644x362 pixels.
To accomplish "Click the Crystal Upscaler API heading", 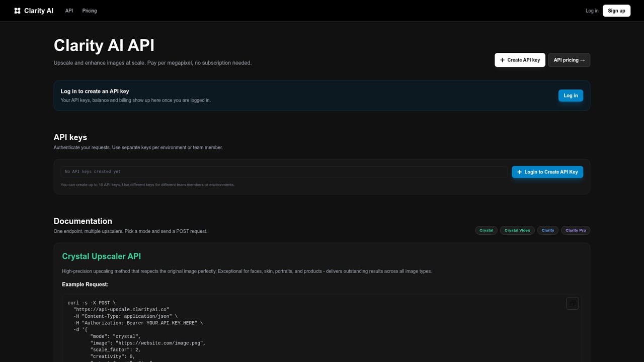I will (x=102, y=256).
